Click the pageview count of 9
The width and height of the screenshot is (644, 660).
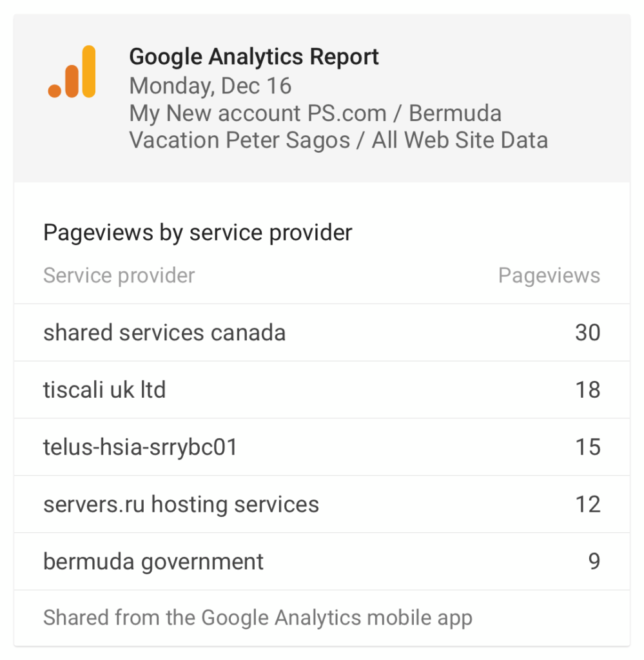pos(594,561)
